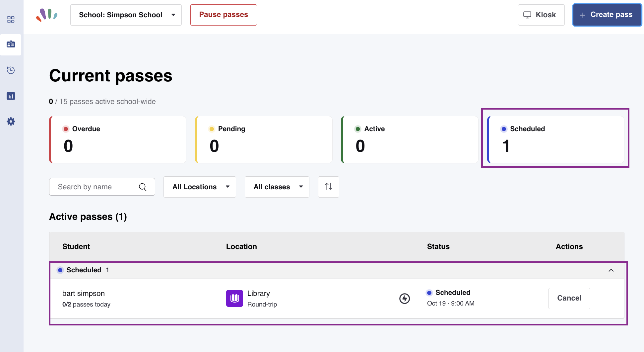Click the 0/2 passes today text
Image resolution: width=644 pixels, height=352 pixels.
click(x=86, y=305)
